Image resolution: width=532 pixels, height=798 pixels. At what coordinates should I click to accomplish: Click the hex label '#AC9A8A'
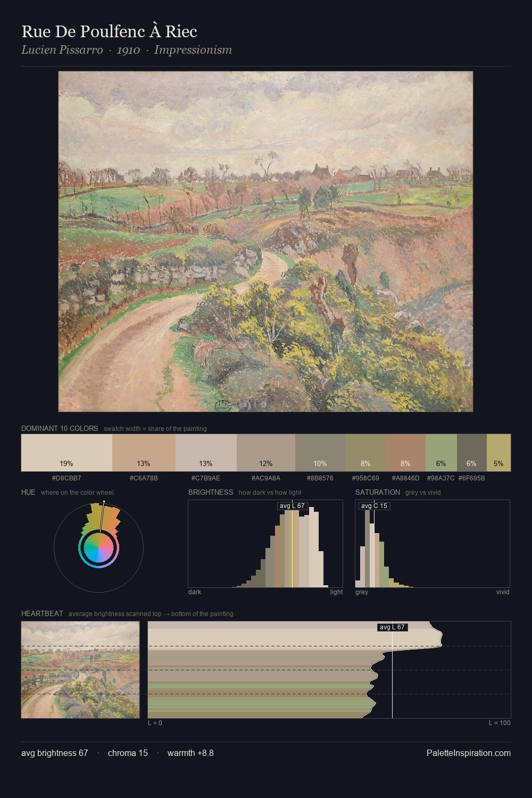click(266, 478)
